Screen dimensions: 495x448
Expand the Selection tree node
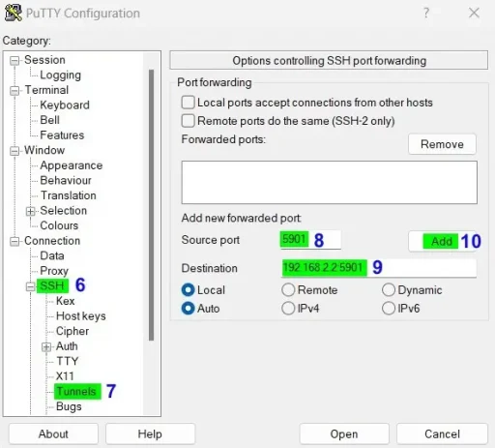click(x=30, y=211)
